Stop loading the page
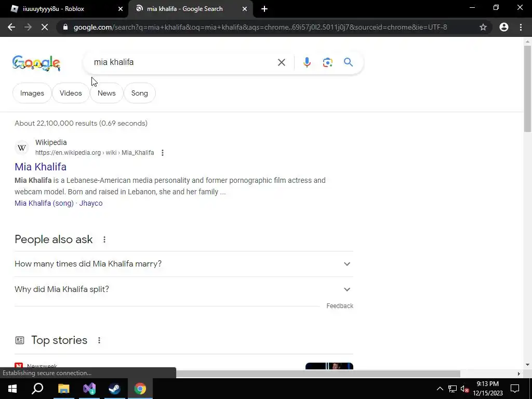This screenshot has width=532, height=399. pyautogui.click(x=45, y=27)
